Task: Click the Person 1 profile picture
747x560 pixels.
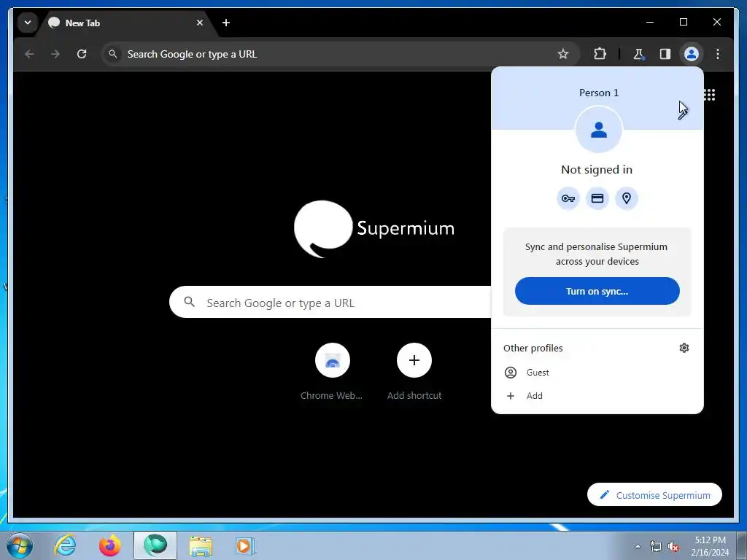Action: [x=598, y=130]
